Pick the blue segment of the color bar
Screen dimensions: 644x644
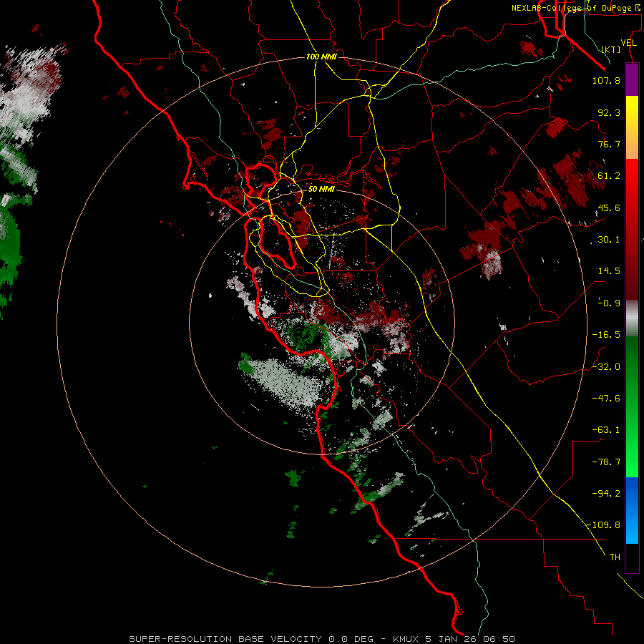click(632, 510)
